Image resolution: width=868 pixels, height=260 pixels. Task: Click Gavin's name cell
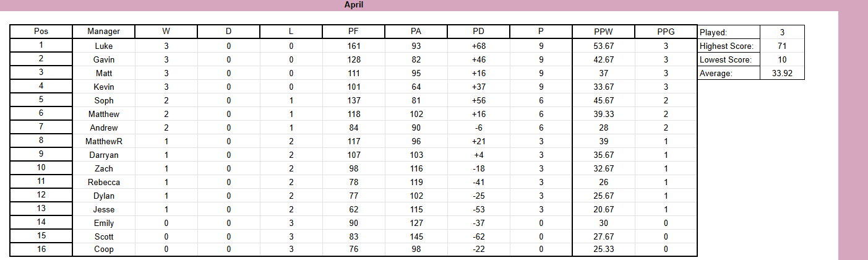click(103, 59)
